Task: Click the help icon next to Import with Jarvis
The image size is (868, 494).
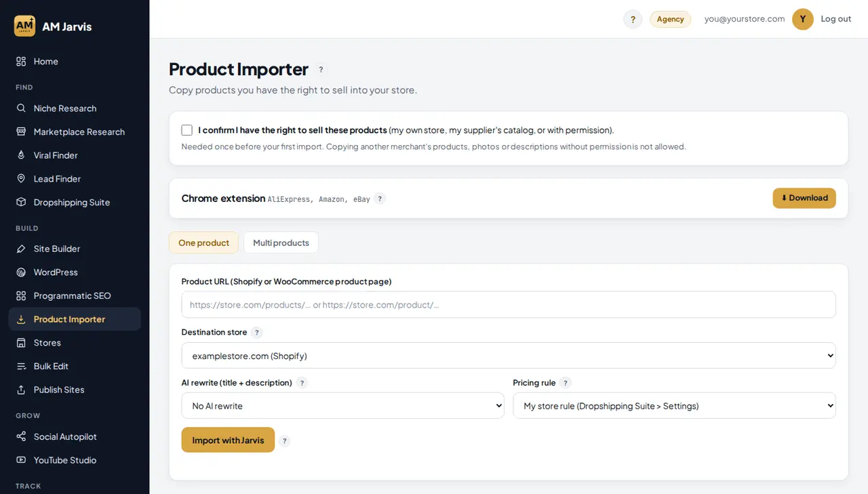Action: (285, 440)
